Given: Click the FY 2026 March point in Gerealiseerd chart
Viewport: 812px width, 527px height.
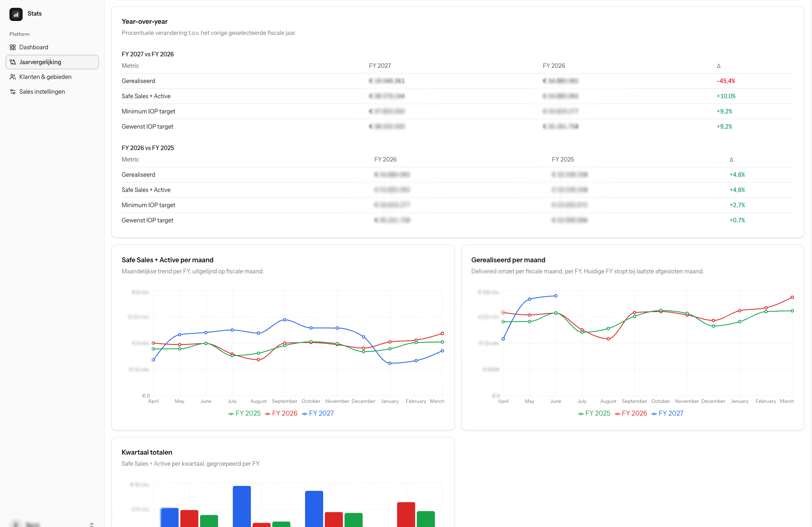Looking at the screenshot, I should coord(792,297).
